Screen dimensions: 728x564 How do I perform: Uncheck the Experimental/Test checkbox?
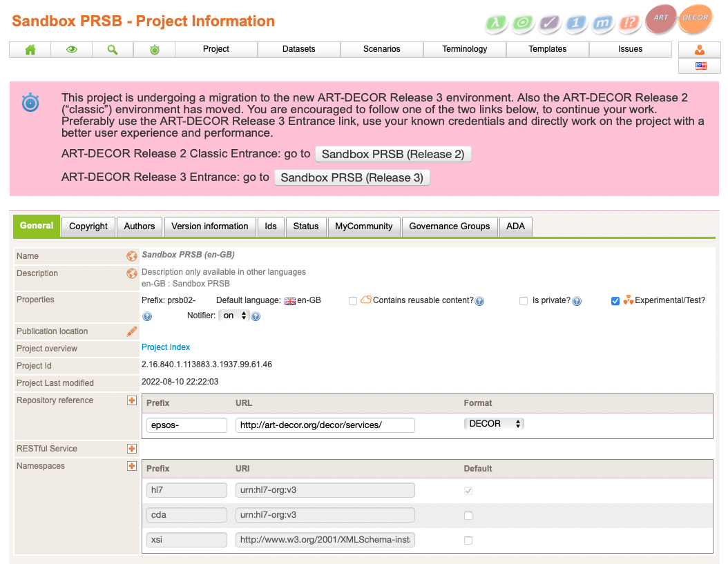(615, 301)
